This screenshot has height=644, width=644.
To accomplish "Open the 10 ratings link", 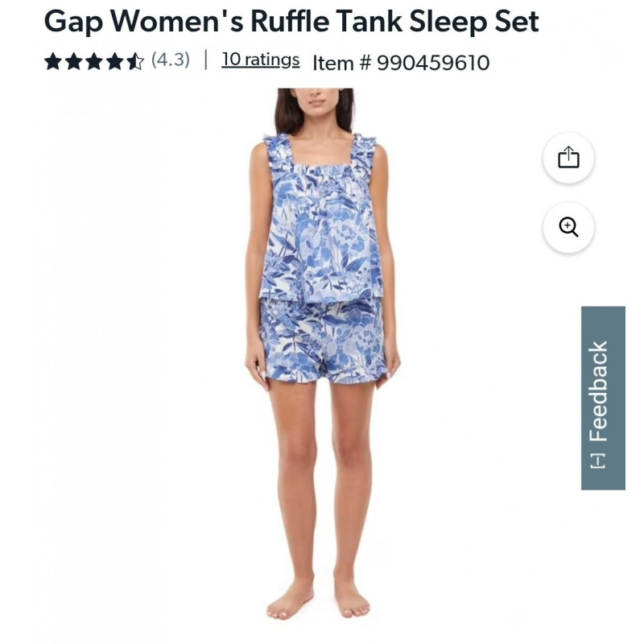I will click(260, 60).
